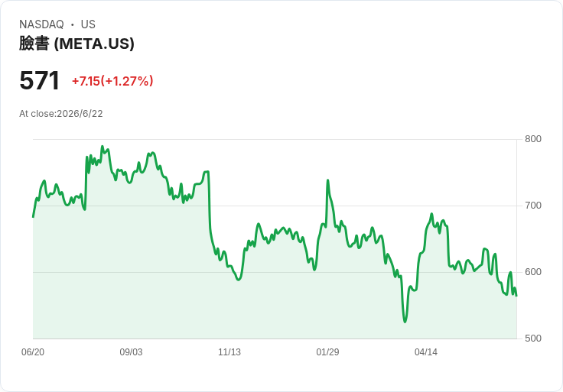Click the sharp price spike near 01/29
The image size is (563, 392).
(x=328, y=180)
